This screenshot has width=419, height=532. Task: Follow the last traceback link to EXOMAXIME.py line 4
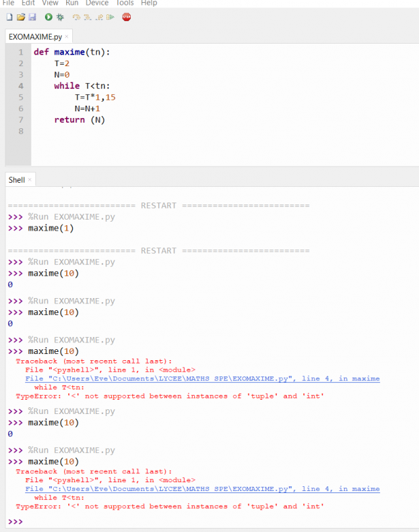202,489
